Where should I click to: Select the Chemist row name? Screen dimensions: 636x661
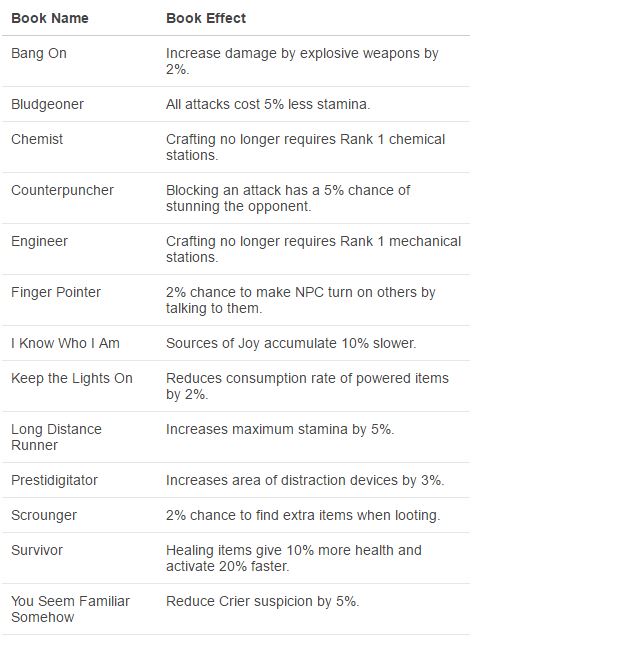tap(37, 139)
